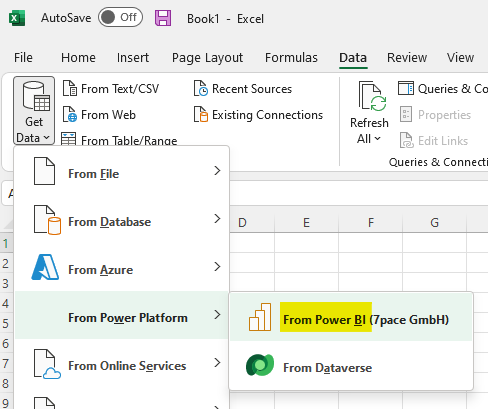
Task: Go to the Page Layout tab
Action: point(207,58)
